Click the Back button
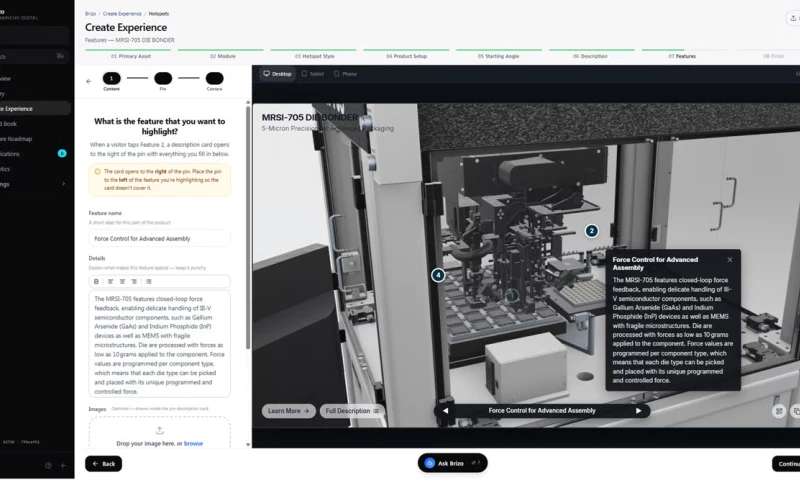The width and height of the screenshot is (800, 480). (104, 464)
